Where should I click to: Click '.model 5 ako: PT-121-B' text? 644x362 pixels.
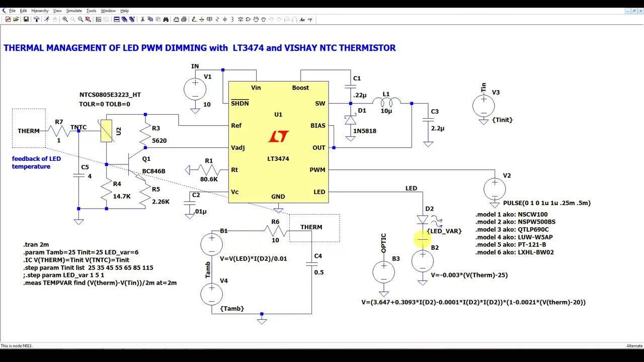coord(511,245)
